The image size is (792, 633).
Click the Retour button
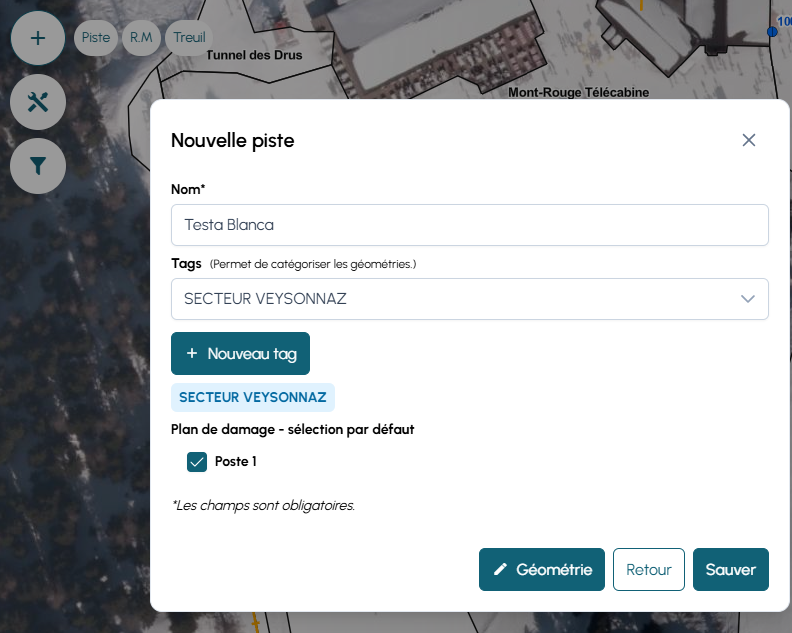point(648,570)
